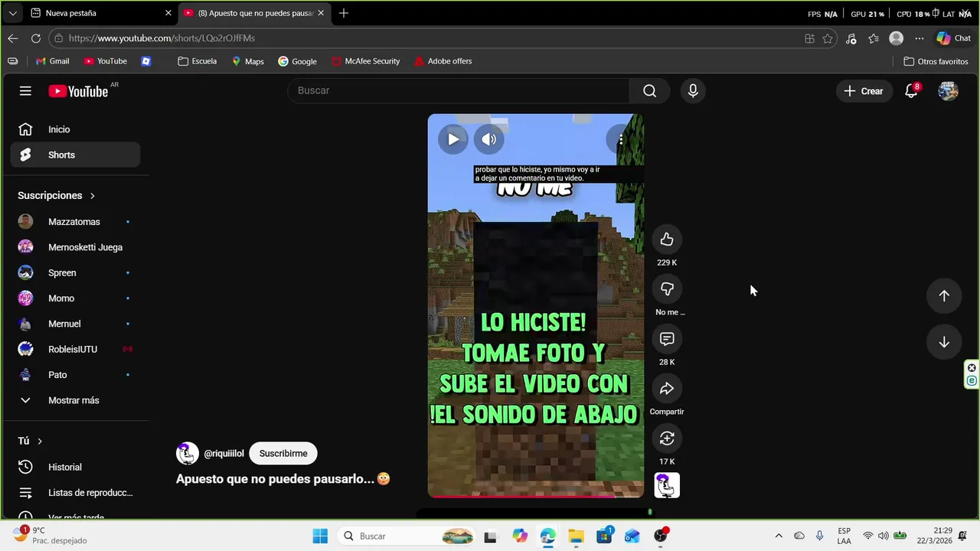Open File Explorer from taskbar
Viewport: 980px width, 551px height.
click(x=576, y=536)
